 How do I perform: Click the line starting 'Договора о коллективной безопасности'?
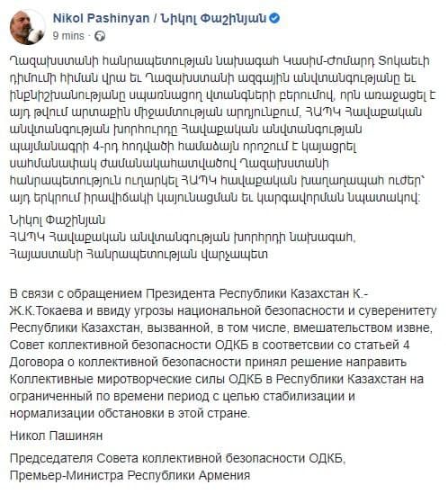[x=208, y=362]
